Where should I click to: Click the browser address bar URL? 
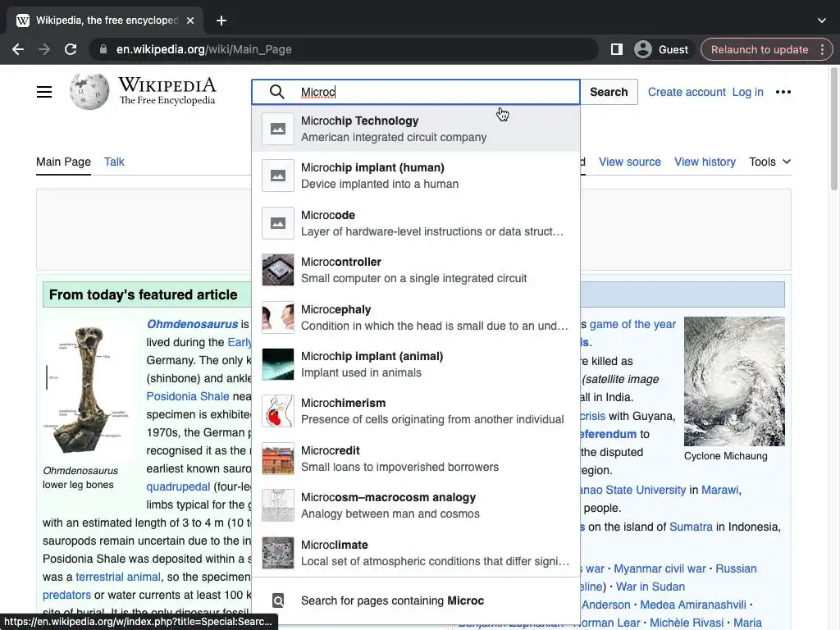click(204, 49)
